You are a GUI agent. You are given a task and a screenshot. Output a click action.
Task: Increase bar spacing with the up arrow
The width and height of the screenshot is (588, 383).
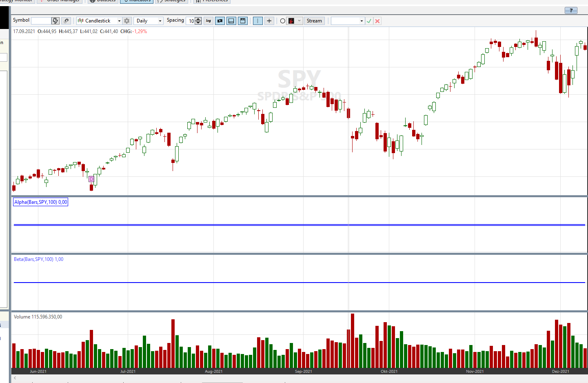(x=198, y=19)
